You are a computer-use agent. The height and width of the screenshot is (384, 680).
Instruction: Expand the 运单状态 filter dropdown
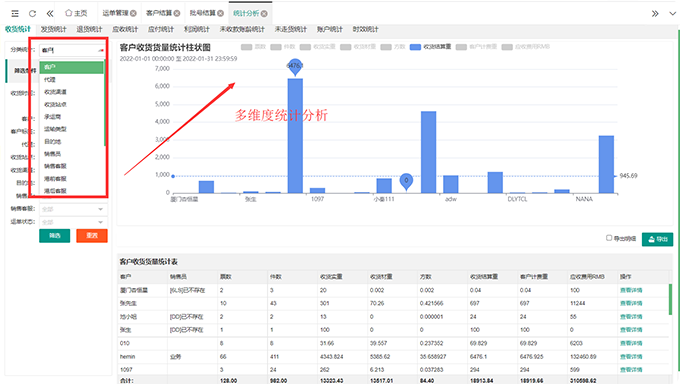coord(73,222)
